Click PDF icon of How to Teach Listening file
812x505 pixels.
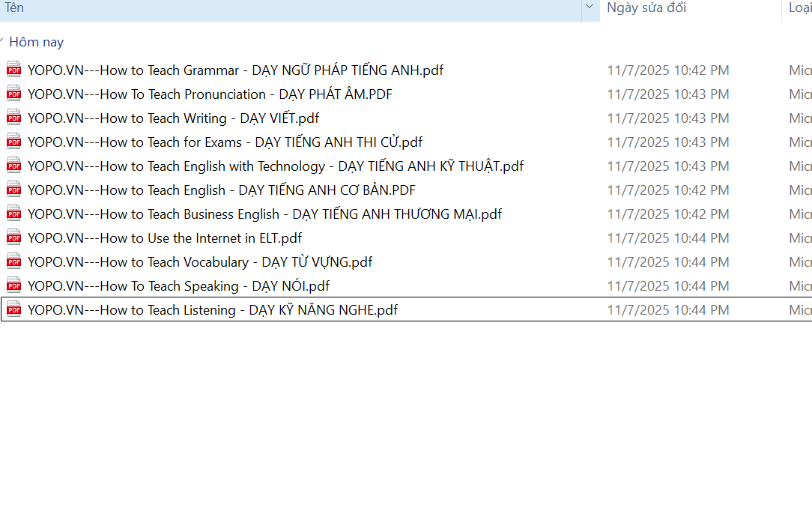pos(13,310)
